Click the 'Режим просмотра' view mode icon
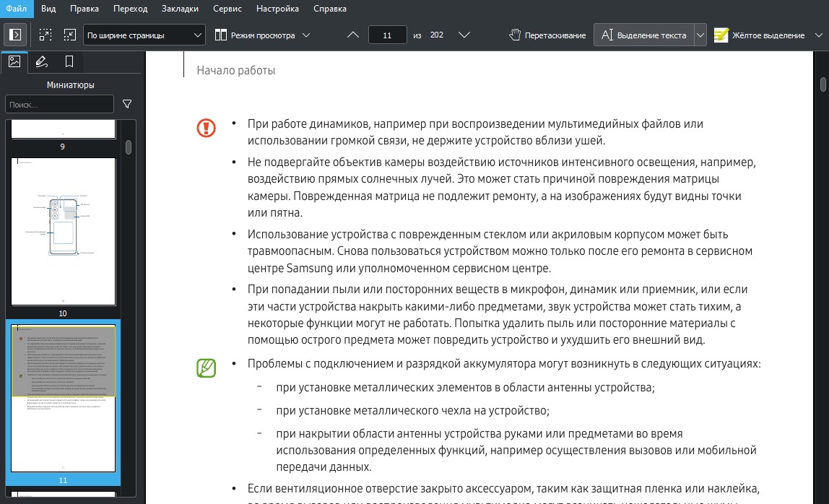Screen dimensions: 829x504 (x=221, y=35)
